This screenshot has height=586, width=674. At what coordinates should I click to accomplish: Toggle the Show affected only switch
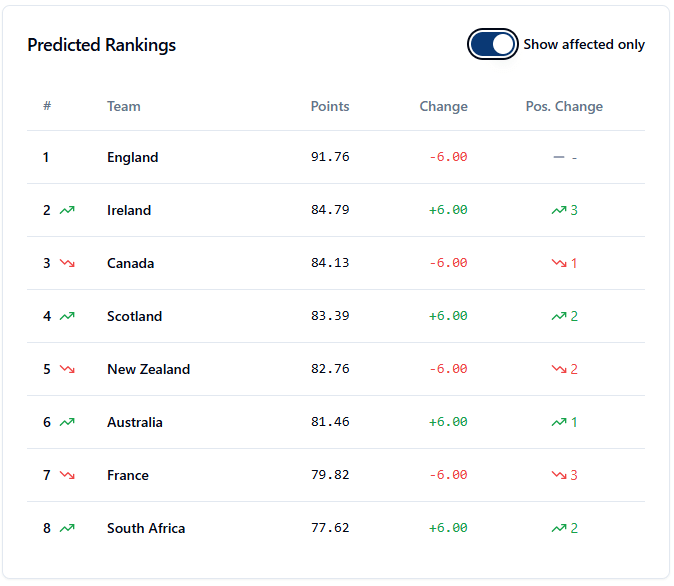tap(492, 44)
